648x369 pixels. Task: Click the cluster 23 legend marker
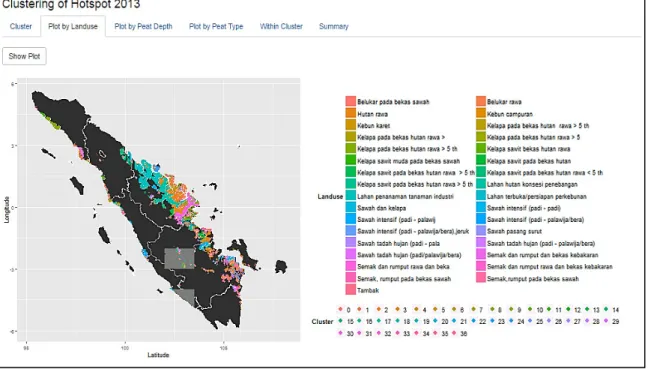[x=492, y=321]
